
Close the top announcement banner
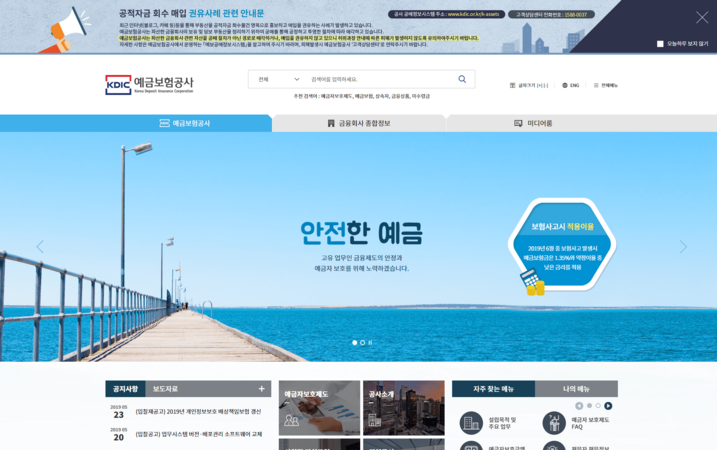(x=702, y=17)
